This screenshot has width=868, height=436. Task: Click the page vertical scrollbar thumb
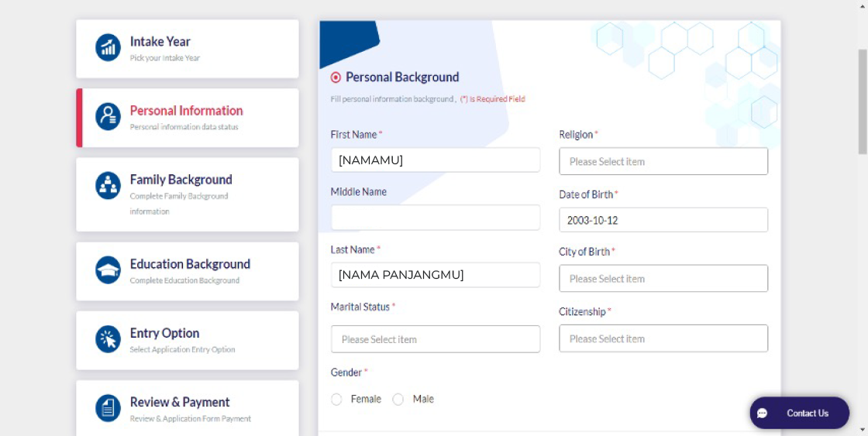tap(862, 101)
